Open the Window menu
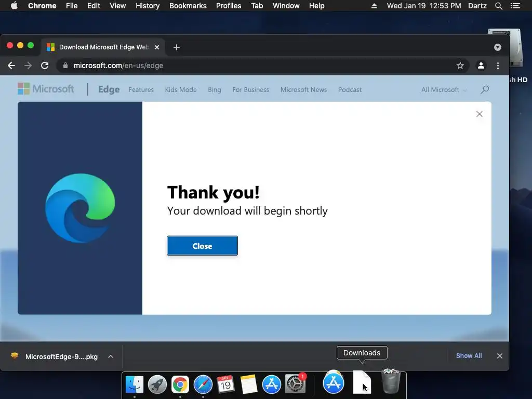 coord(286,6)
